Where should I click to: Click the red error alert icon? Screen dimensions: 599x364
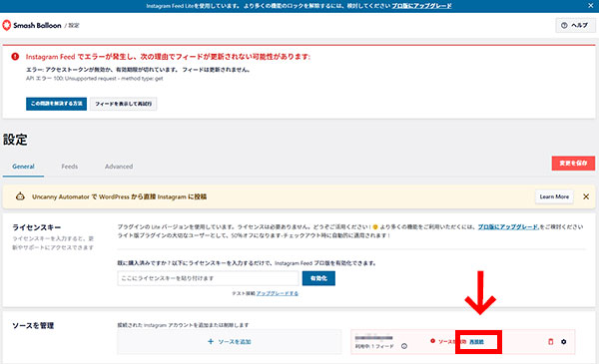[x=15, y=57]
